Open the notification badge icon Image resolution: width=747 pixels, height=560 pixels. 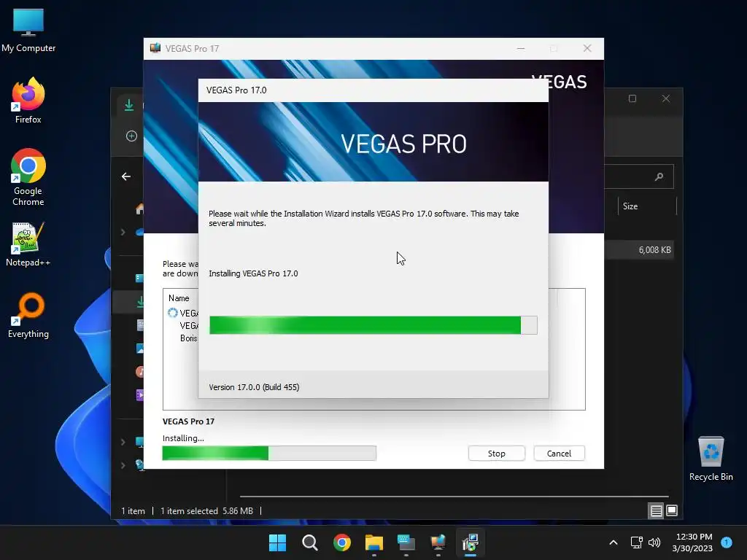tap(727, 542)
